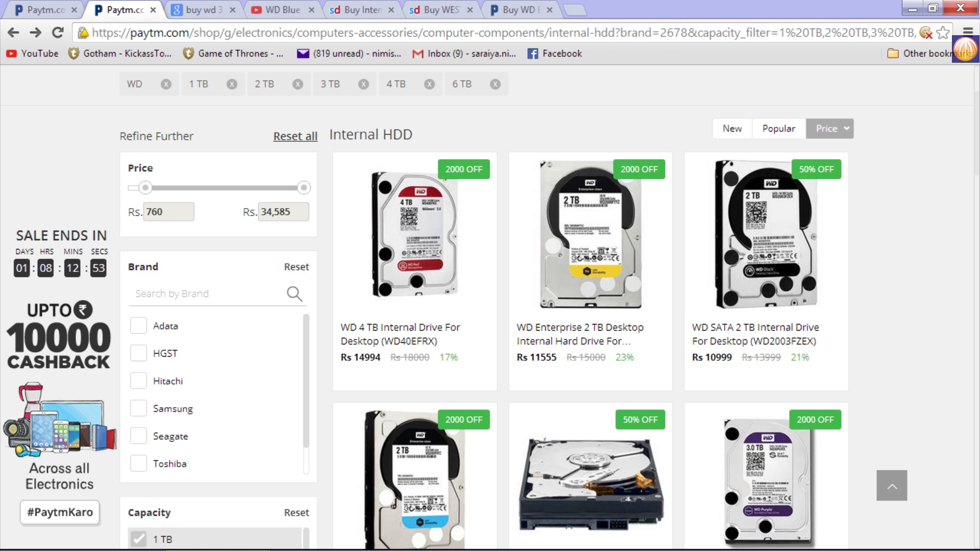The image size is (980, 551).
Task: Bookmark page with star icon
Action: pyautogui.click(x=943, y=33)
